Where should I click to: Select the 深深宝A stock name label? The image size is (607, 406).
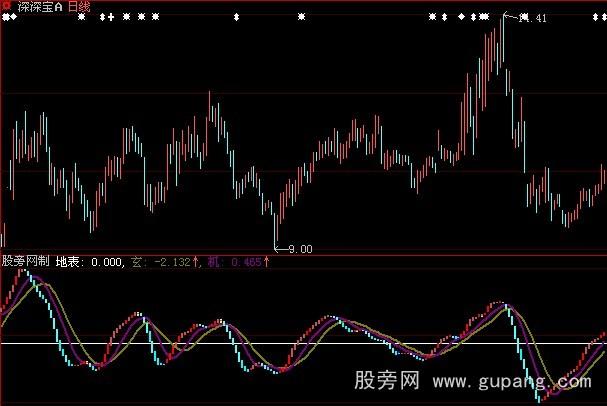[x=40, y=7]
